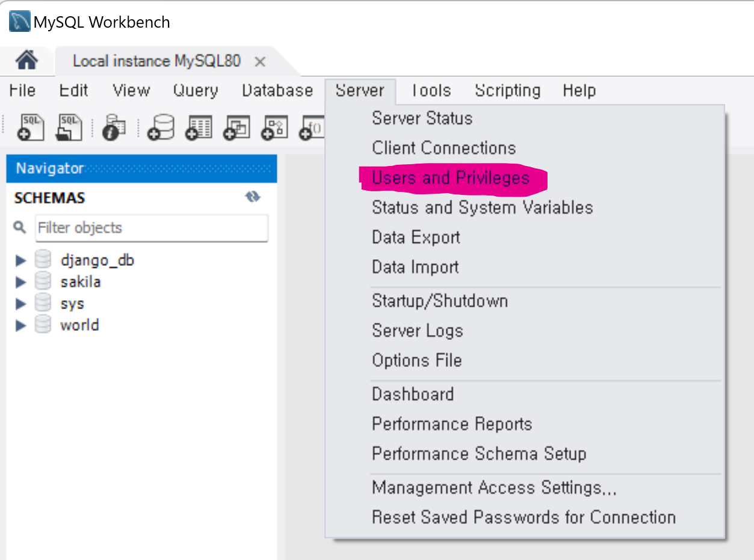Create a new table icon
This screenshot has width=754, height=560.
[199, 127]
